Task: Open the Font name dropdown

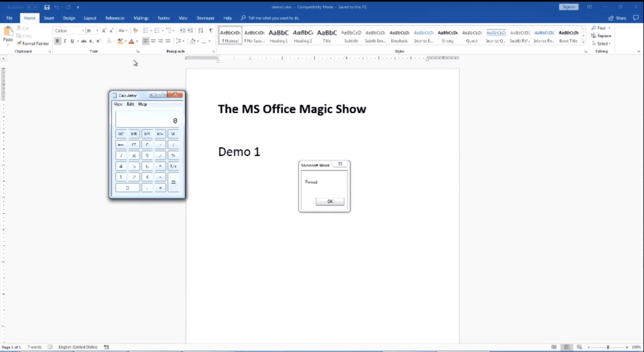Action: click(83, 31)
